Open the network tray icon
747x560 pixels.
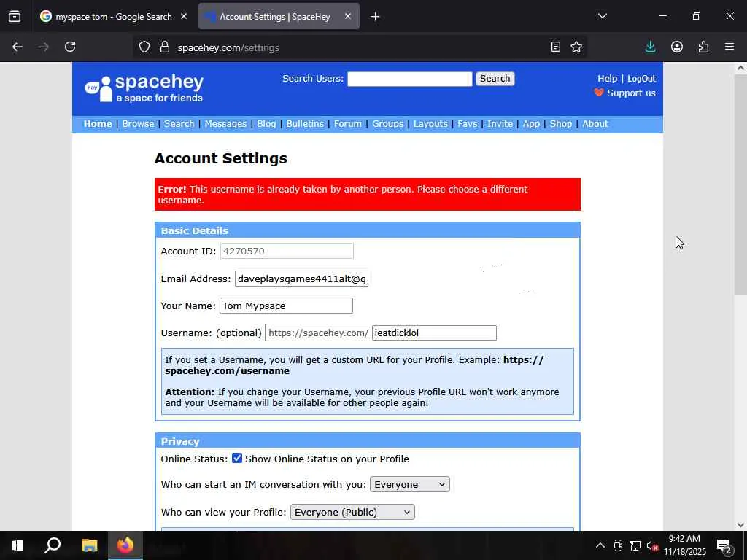pos(635,545)
